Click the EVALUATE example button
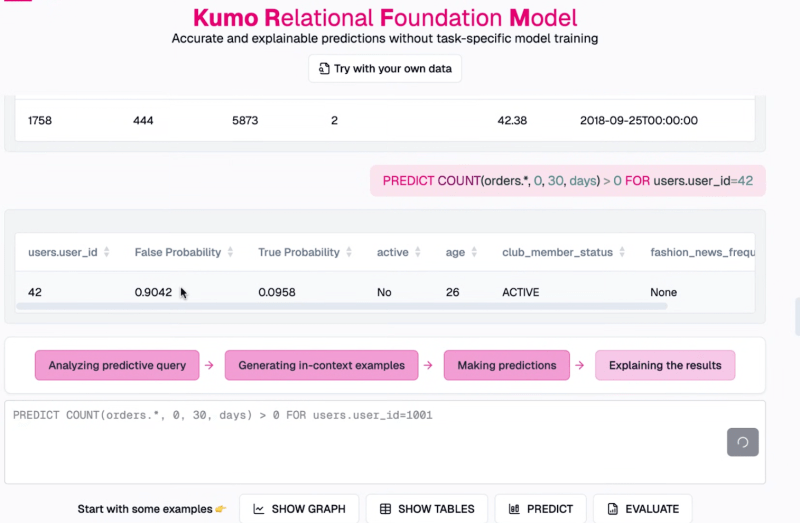Viewport: 800px width, 523px height. (x=642, y=508)
